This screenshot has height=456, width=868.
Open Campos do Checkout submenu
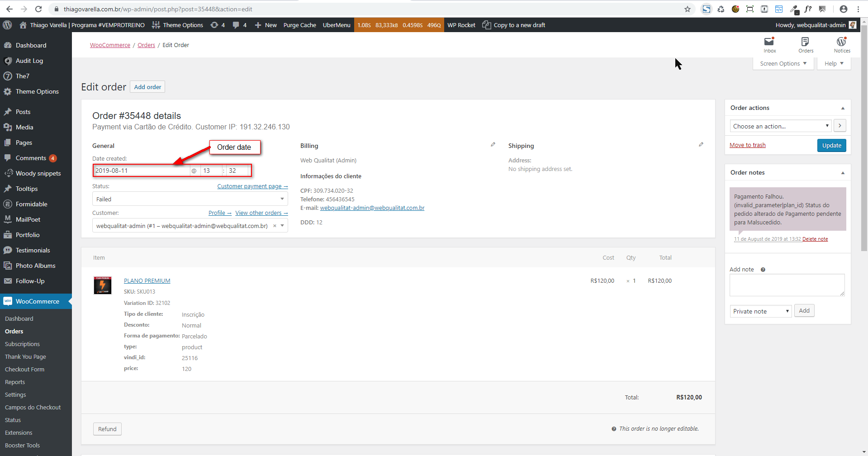click(x=33, y=407)
